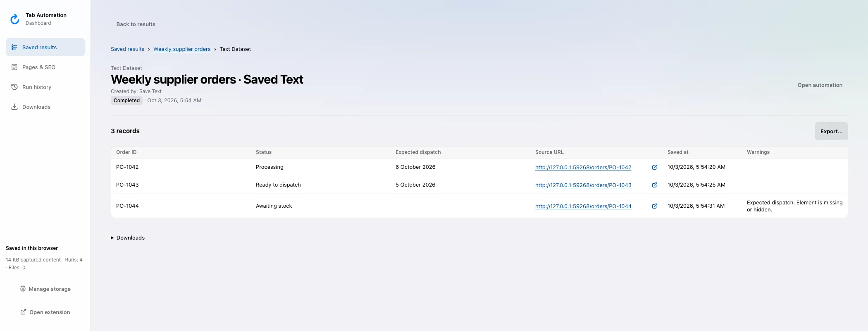Click the Open extension external-link icon
The height and width of the screenshot is (331, 868).
[24, 312]
